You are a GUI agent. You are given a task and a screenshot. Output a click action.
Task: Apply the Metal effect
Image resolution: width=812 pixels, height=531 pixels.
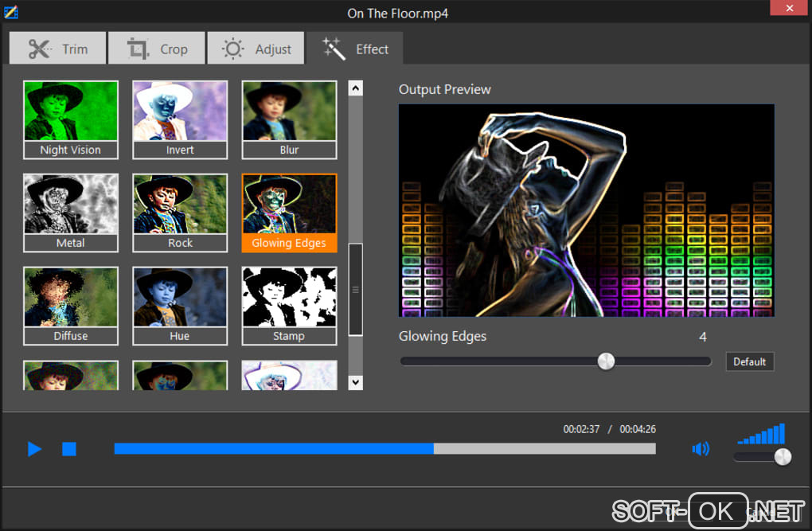tap(71, 213)
